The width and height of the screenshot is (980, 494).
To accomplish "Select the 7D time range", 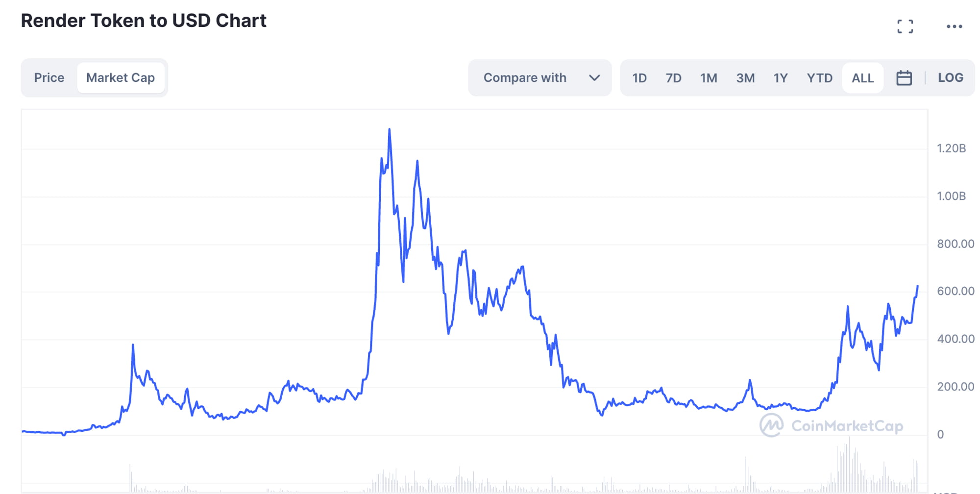I will click(x=673, y=78).
